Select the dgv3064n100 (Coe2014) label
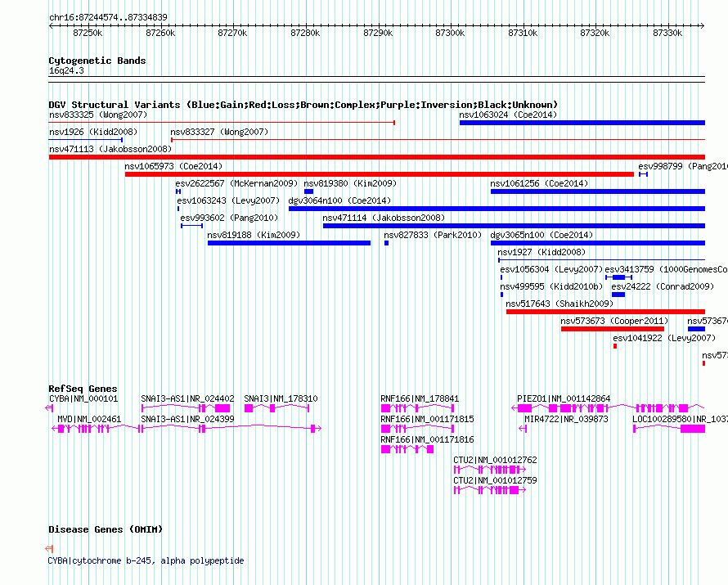The image size is (728, 585). [x=339, y=200]
